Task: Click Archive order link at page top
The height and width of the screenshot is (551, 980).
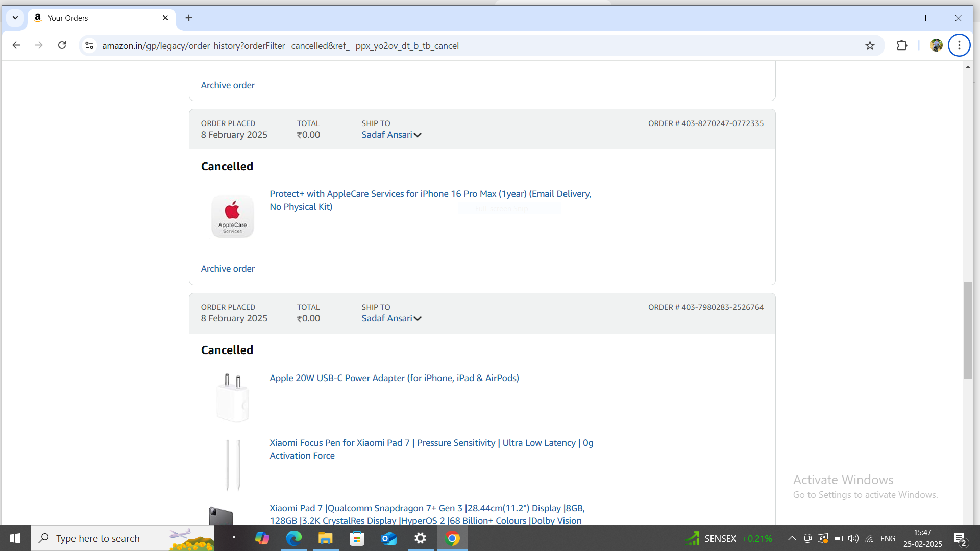Action: point(228,85)
